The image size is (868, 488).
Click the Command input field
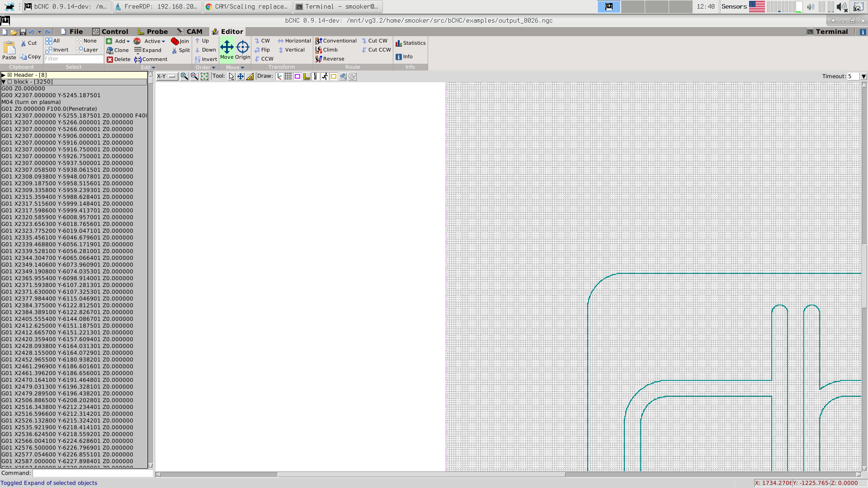tap(93, 473)
